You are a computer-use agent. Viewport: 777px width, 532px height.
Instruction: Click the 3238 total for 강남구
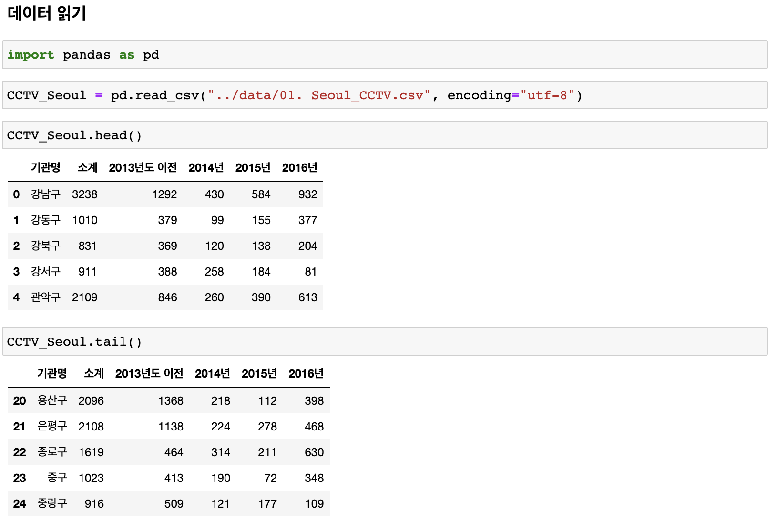[x=85, y=194]
